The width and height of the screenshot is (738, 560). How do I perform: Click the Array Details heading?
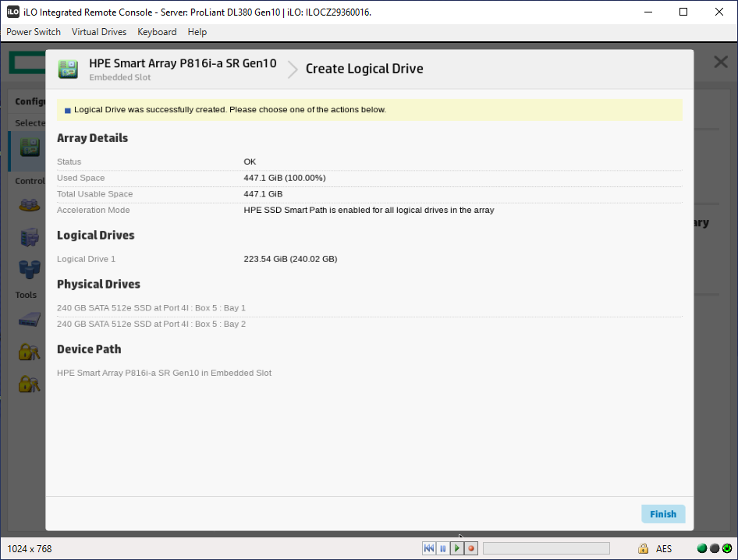(x=92, y=138)
